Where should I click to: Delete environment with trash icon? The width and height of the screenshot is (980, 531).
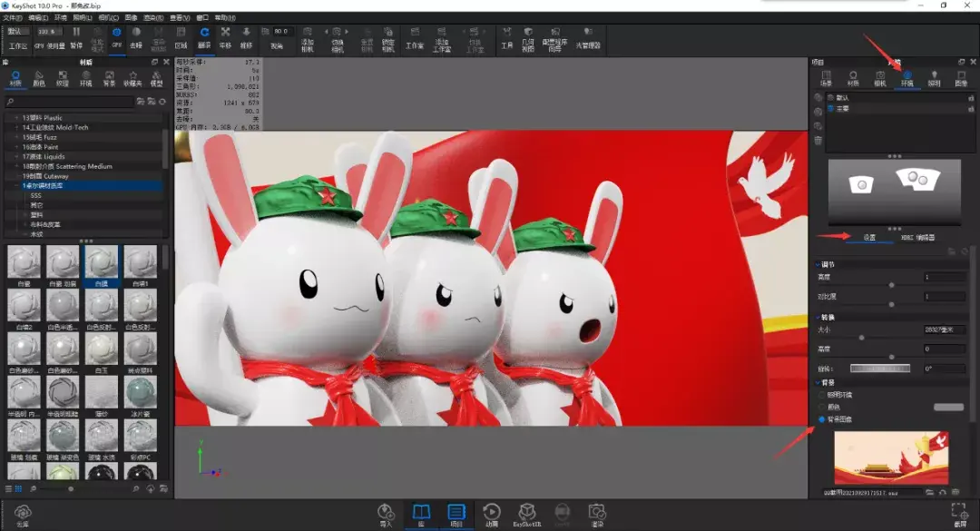[x=818, y=141]
